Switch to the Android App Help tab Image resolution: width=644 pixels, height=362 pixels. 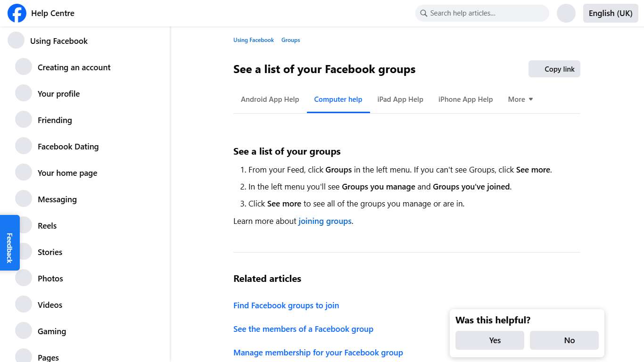pyautogui.click(x=270, y=99)
